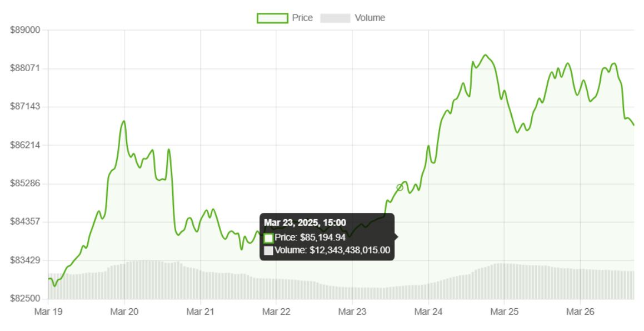This screenshot has height=331, width=644.
Task: Click the Volume legend label
Action: coord(370,18)
